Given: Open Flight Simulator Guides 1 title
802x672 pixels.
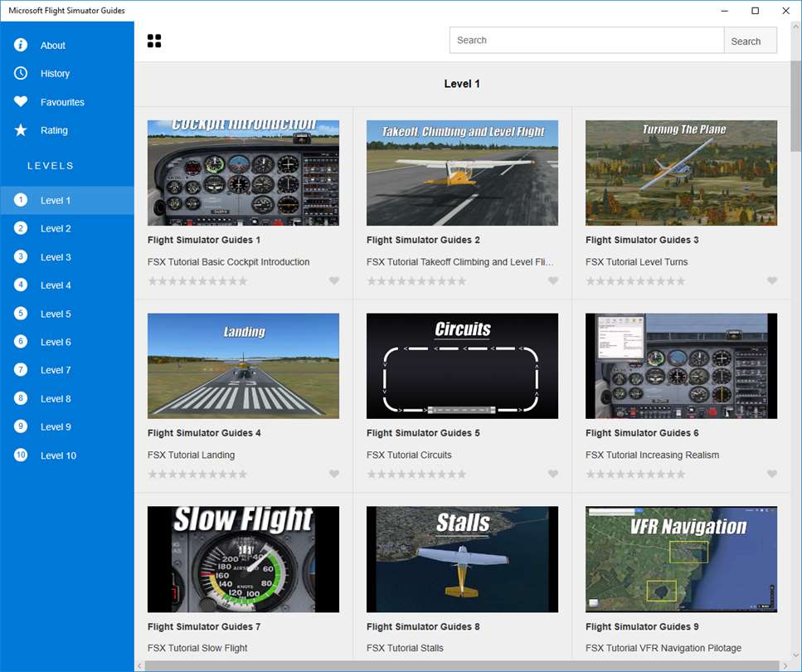Looking at the screenshot, I should click(203, 240).
